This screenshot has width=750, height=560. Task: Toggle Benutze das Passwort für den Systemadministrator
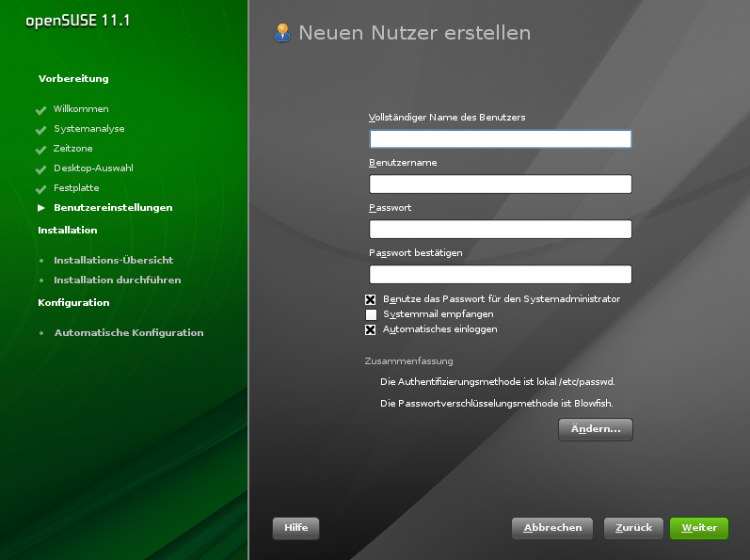370,299
